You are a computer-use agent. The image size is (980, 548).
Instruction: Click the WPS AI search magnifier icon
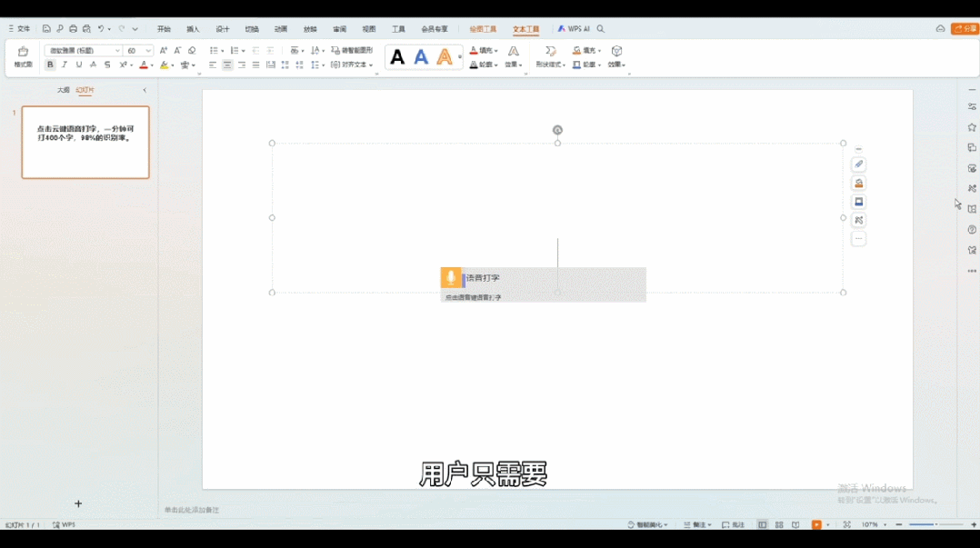[601, 29]
